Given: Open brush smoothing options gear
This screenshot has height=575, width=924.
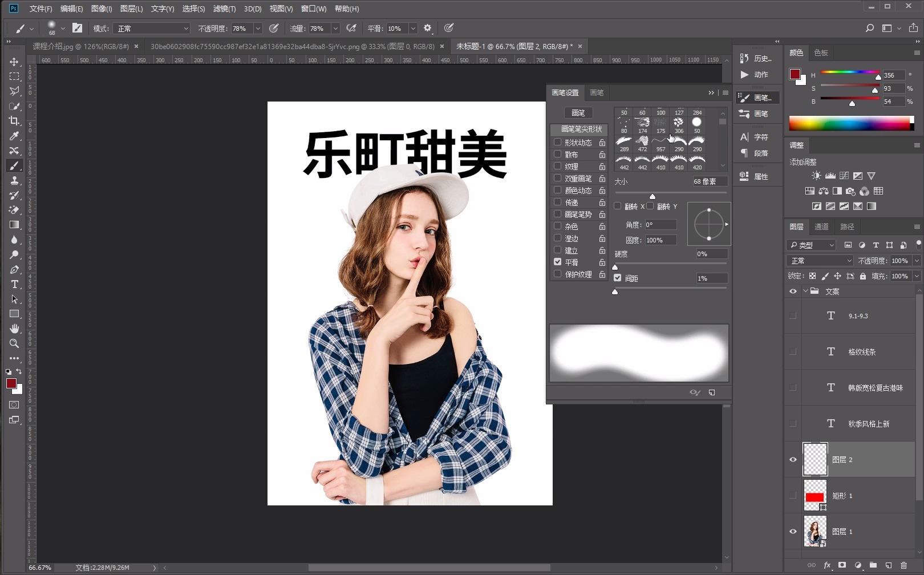Looking at the screenshot, I should pos(427,28).
